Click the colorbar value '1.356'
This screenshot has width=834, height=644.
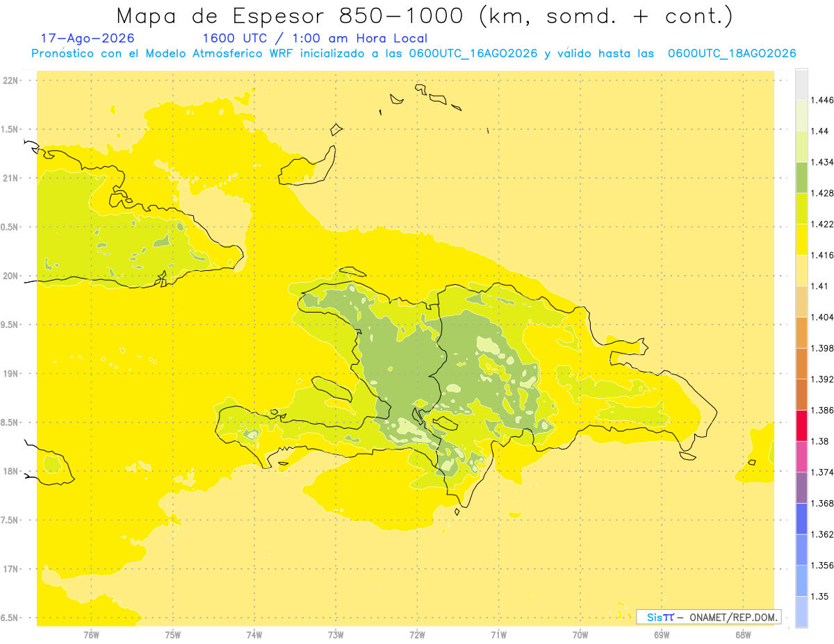click(x=822, y=565)
